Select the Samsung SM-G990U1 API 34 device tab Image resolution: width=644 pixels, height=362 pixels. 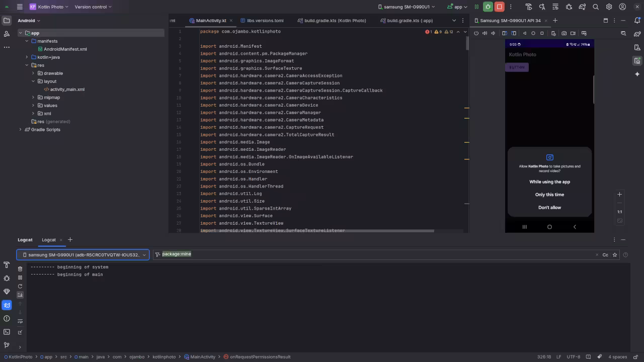pos(510,21)
